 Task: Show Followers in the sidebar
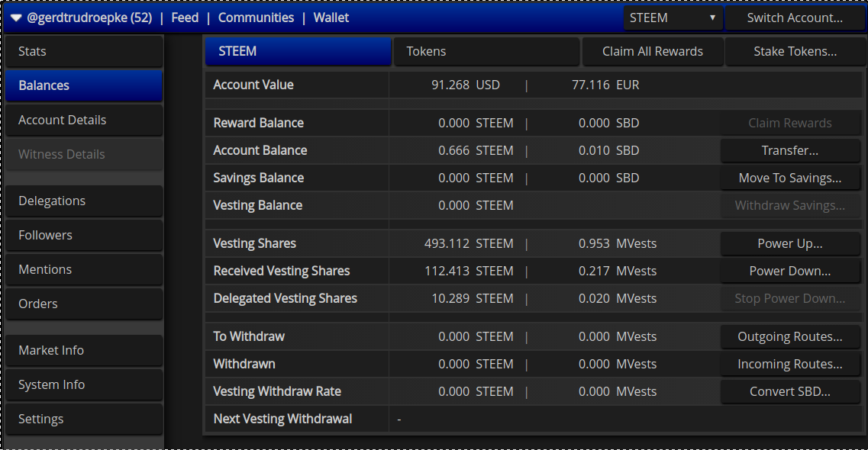pos(84,235)
